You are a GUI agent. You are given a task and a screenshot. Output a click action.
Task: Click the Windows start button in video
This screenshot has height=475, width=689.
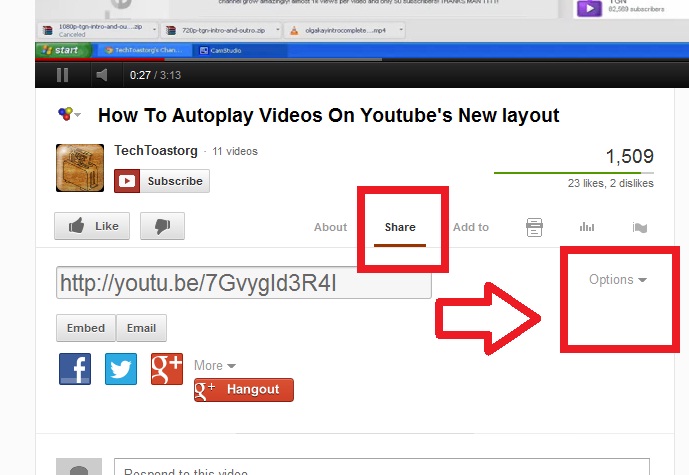pos(63,50)
